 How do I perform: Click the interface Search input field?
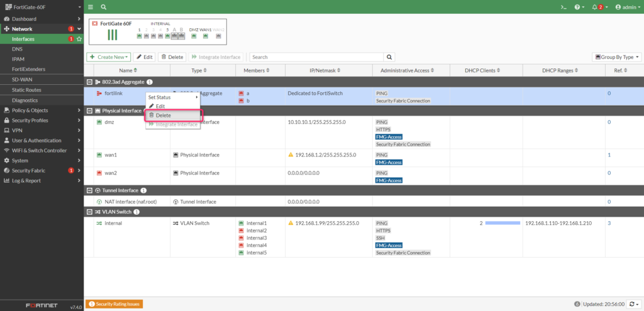pyautogui.click(x=317, y=57)
